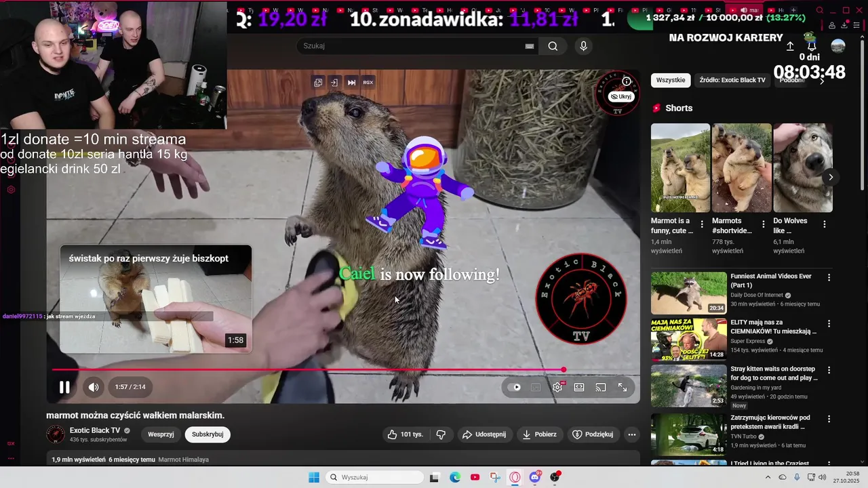868x488 pixels.
Task: Open the on-screen keyboard icon in search box
Action: click(x=530, y=46)
